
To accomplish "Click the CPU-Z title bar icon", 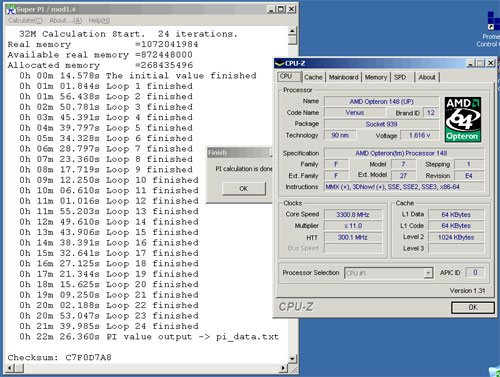I will (x=279, y=63).
